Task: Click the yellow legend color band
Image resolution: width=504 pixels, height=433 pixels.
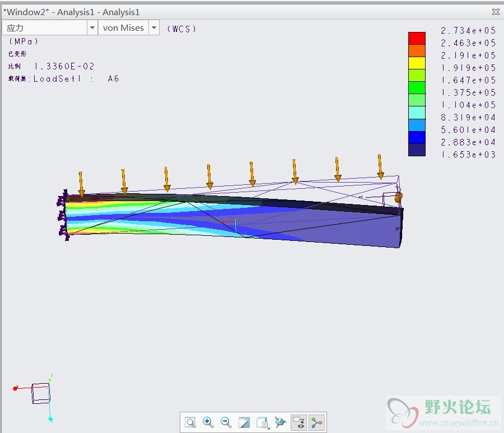Action: 417,63
